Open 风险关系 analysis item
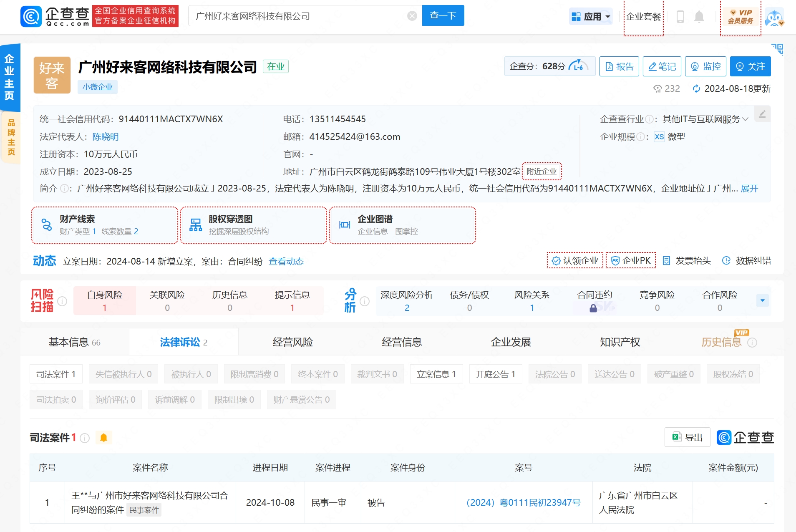This screenshot has height=532, width=796. tap(532, 301)
